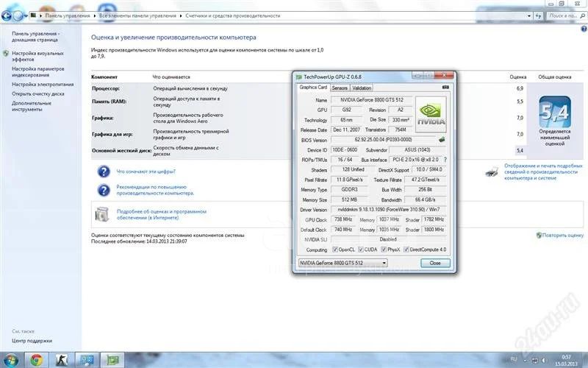Click 'Повторить оценку' link

pyautogui.click(x=563, y=235)
